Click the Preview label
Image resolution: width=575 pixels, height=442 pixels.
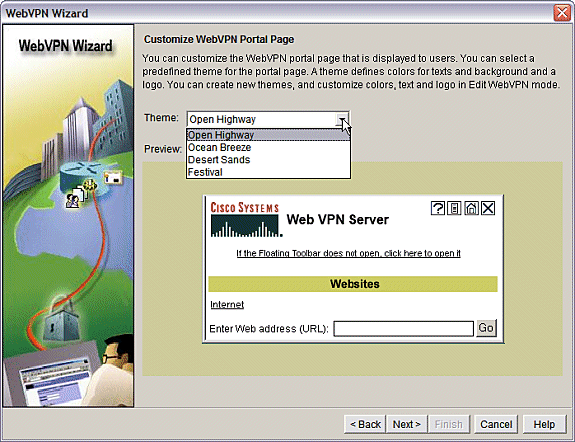pyautogui.click(x=163, y=149)
